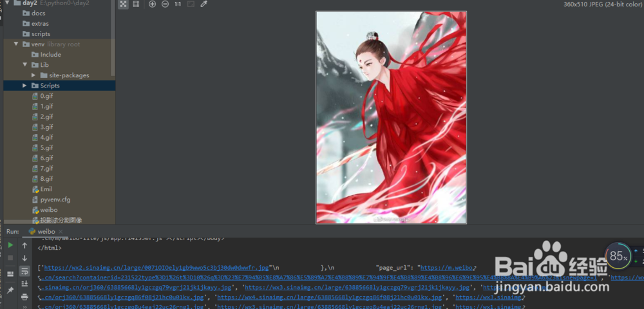
Task: Open the wx3.sinaimg.cn large 8u4eaj22uc26rng1.jpg link
Action: click(x=329, y=306)
